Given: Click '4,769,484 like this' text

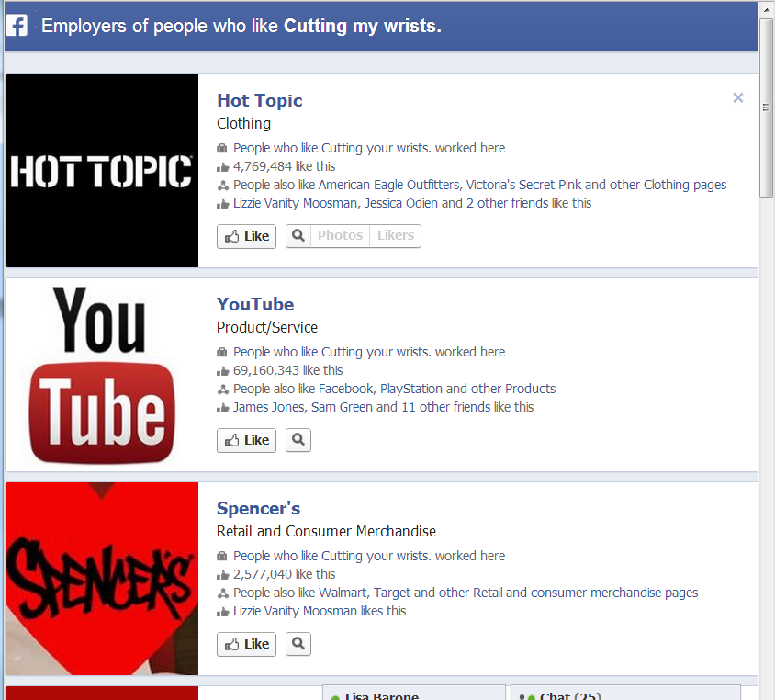Looking at the screenshot, I should coord(285,166).
